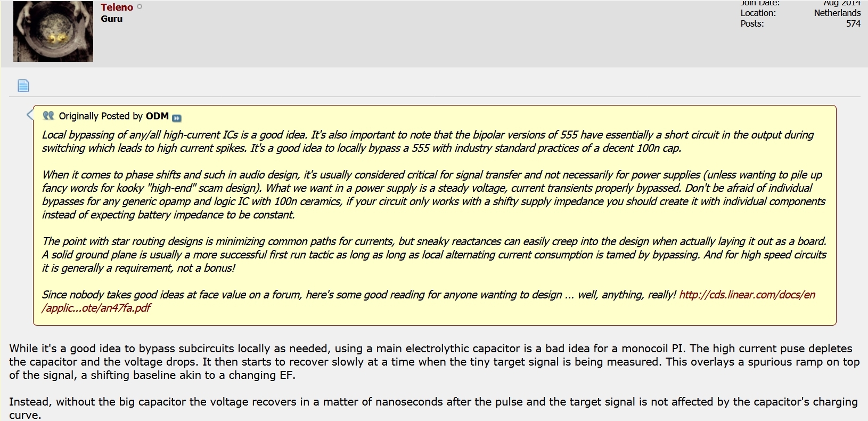Click the blue document post icon
The image size is (868, 421).
[23, 86]
